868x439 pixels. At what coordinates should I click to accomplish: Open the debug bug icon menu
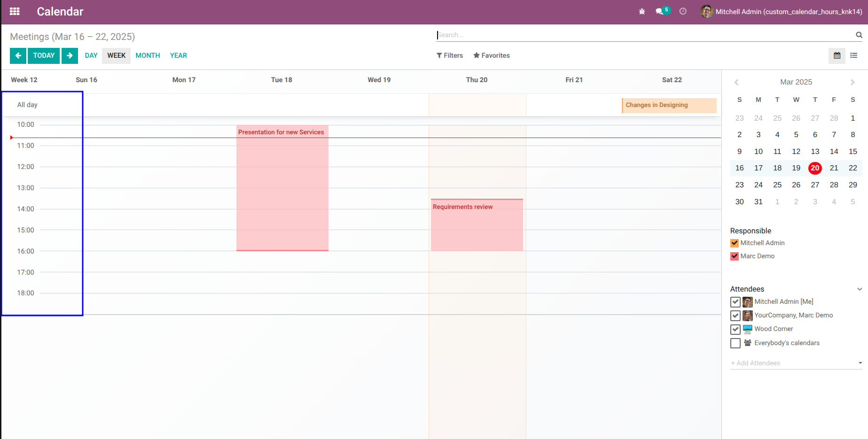coord(642,11)
